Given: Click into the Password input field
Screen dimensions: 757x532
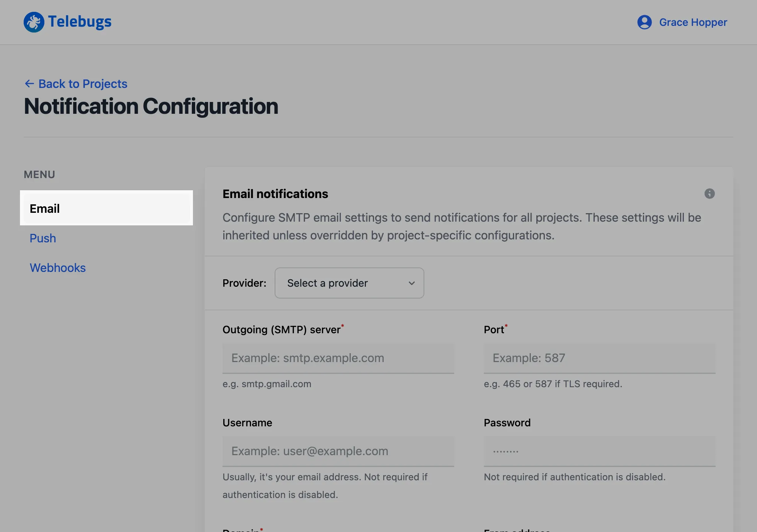Looking at the screenshot, I should click(600, 451).
